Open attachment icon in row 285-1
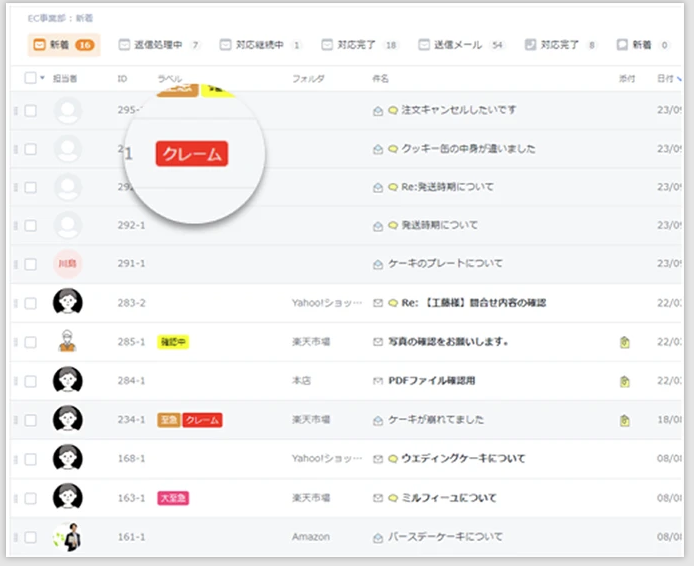 [625, 342]
